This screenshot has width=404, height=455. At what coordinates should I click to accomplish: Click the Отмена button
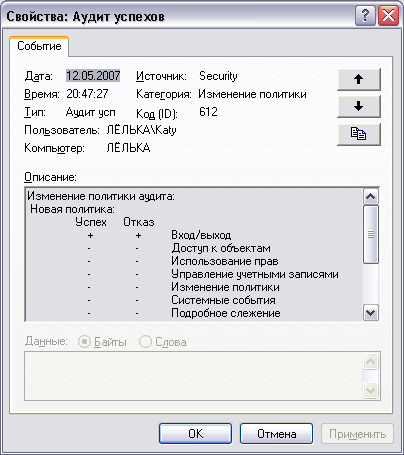(x=276, y=434)
